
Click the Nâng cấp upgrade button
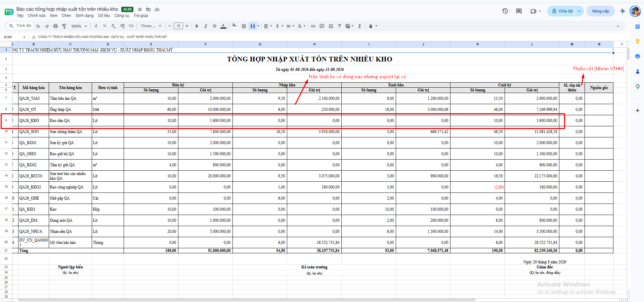click(600, 11)
